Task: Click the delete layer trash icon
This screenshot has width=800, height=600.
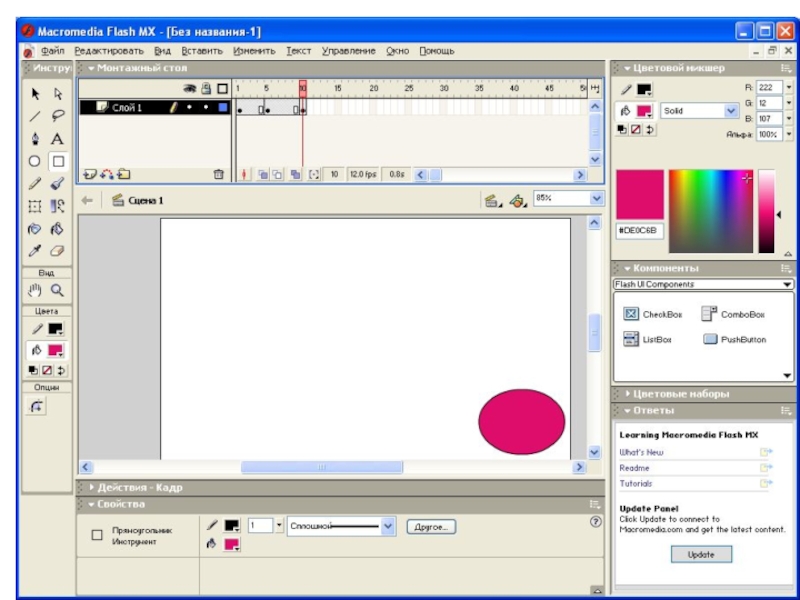Action: pyautogui.click(x=219, y=174)
